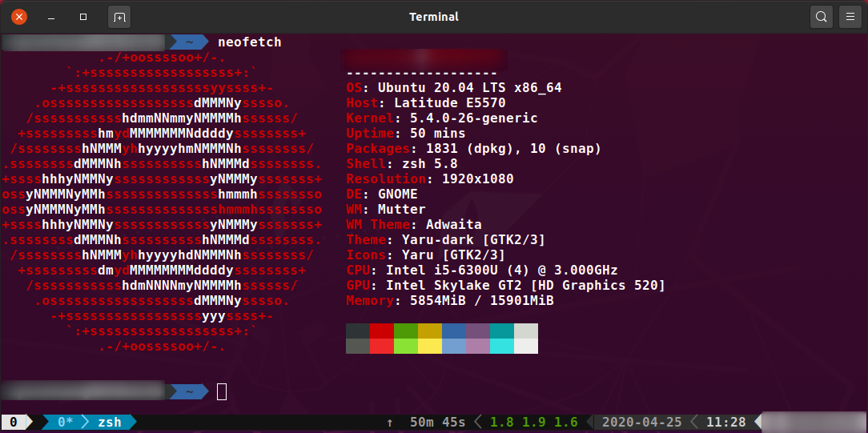The image size is (868, 433).
Task: Click the 11:28 clock in status bar
Action: (726, 423)
